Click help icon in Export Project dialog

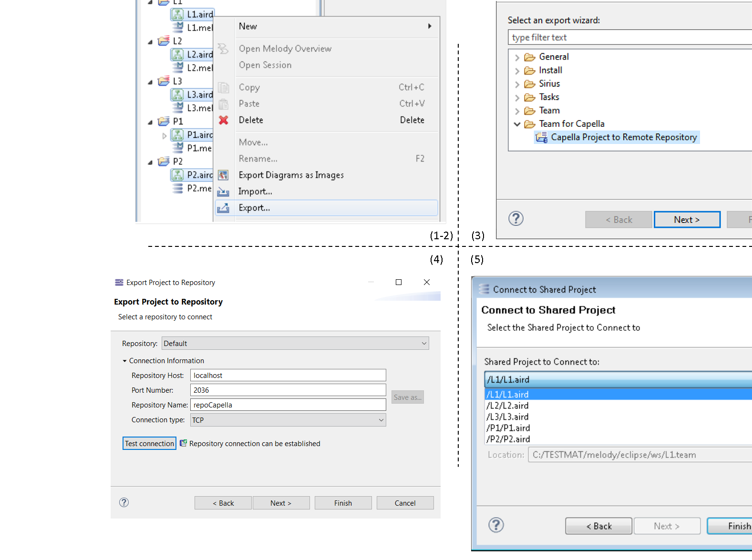(124, 502)
